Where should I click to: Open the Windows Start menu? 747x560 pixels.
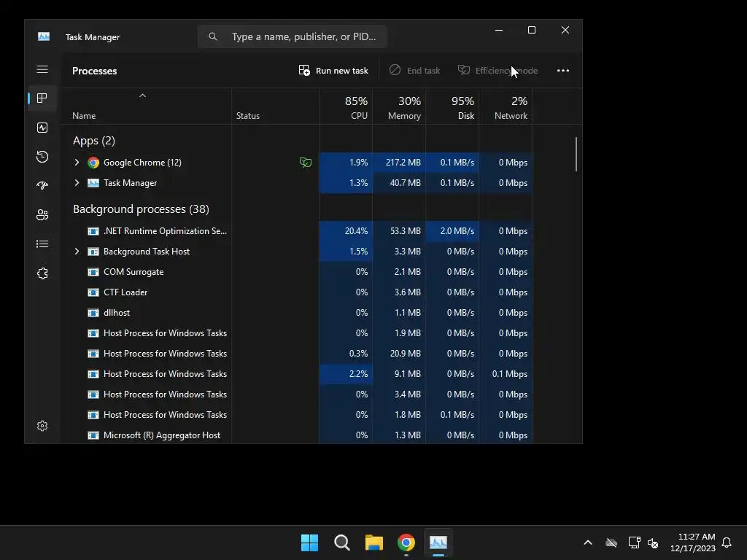click(x=309, y=542)
